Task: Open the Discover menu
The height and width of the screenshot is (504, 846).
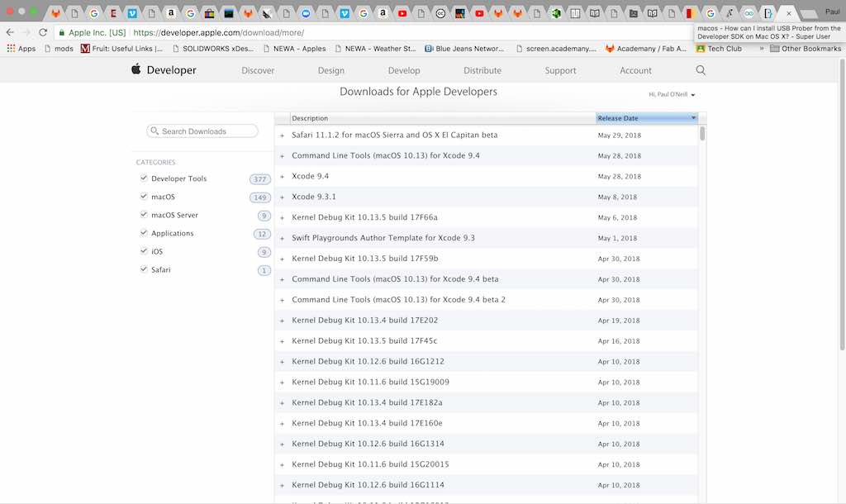Action: 258,70
